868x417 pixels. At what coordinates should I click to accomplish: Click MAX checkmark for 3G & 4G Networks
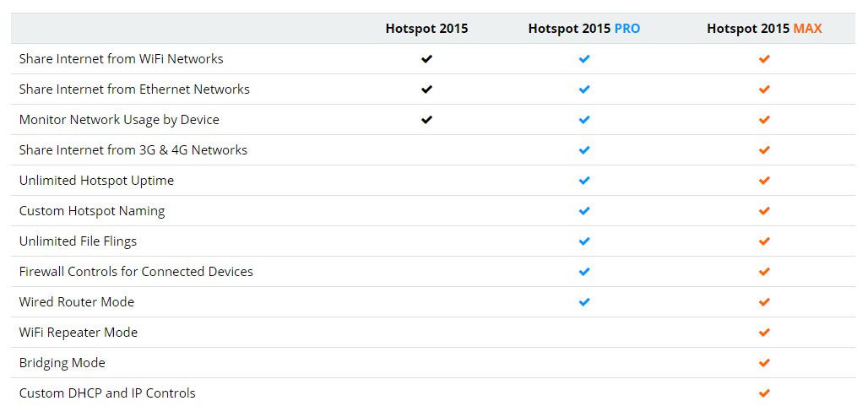pos(764,150)
